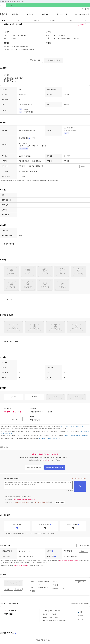Screen dimensions: 90x644
Task: Click the info icon next to 주 소정근로시간
Action: (29, 138)
